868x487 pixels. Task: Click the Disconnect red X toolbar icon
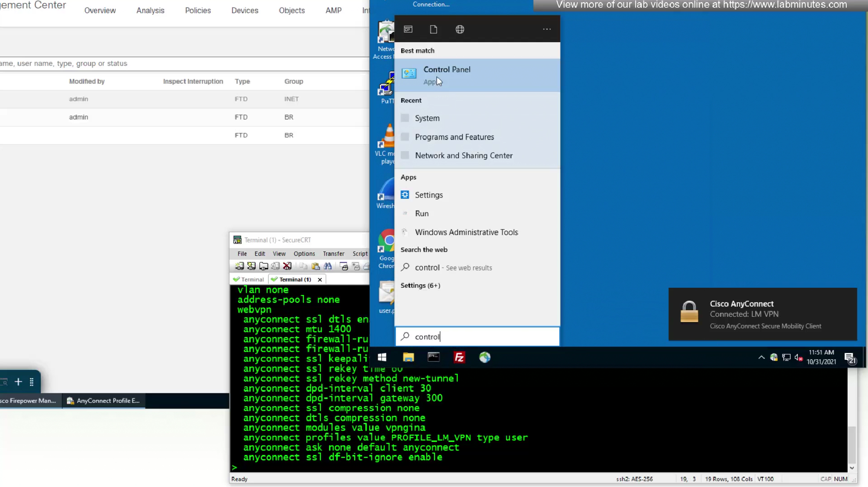[x=287, y=266]
